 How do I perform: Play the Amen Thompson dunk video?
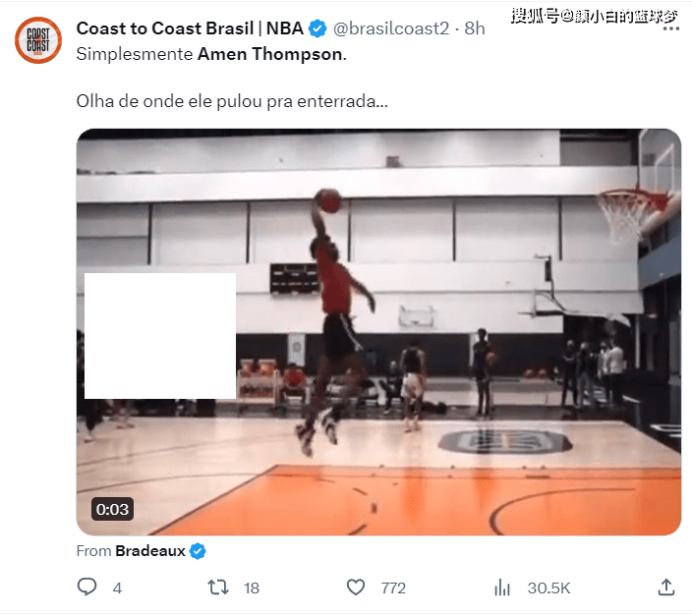tap(378, 332)
